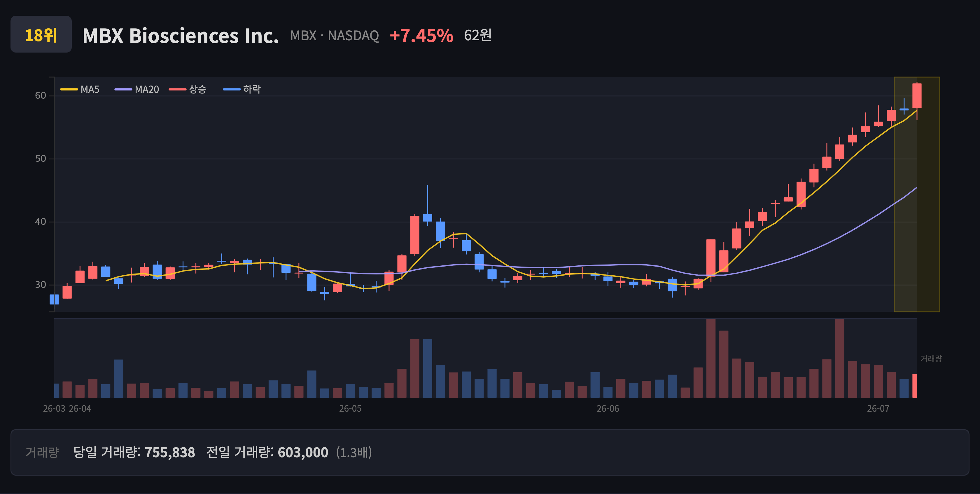This screenshot has height=494, width=980.
Task: Click the tallest volume bar in late June
Action: (x=840, y=358)
